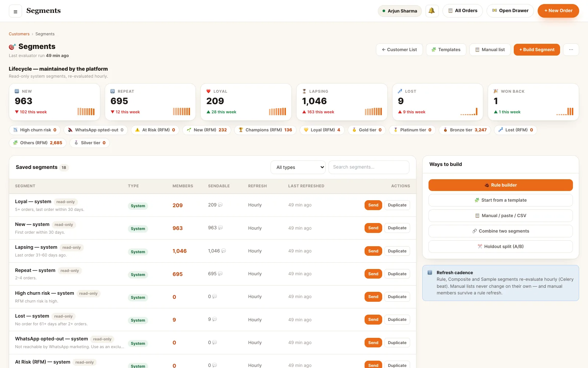
Task: Duplicate the Lost — system segment
Action: click(x=397, y=319)
